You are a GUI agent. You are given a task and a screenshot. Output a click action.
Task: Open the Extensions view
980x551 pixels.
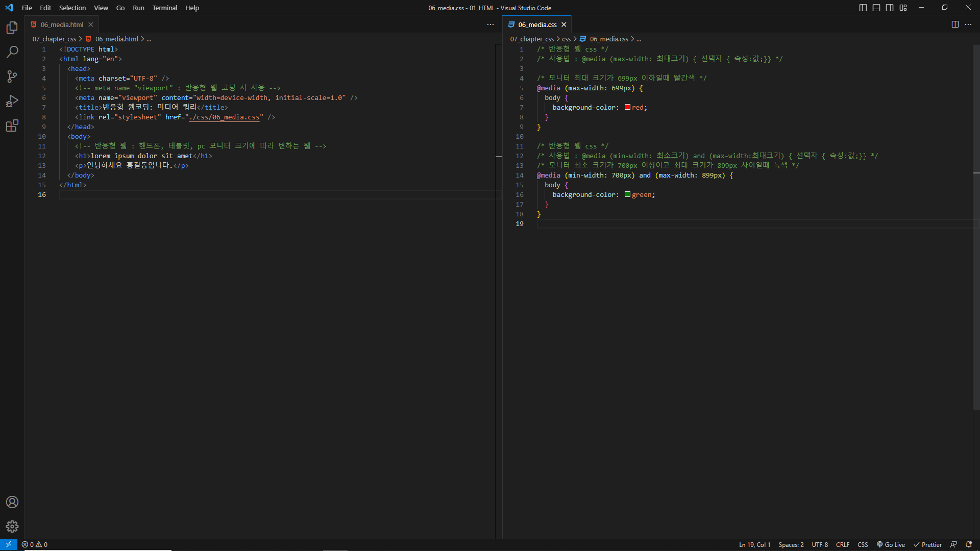point(12,126)
